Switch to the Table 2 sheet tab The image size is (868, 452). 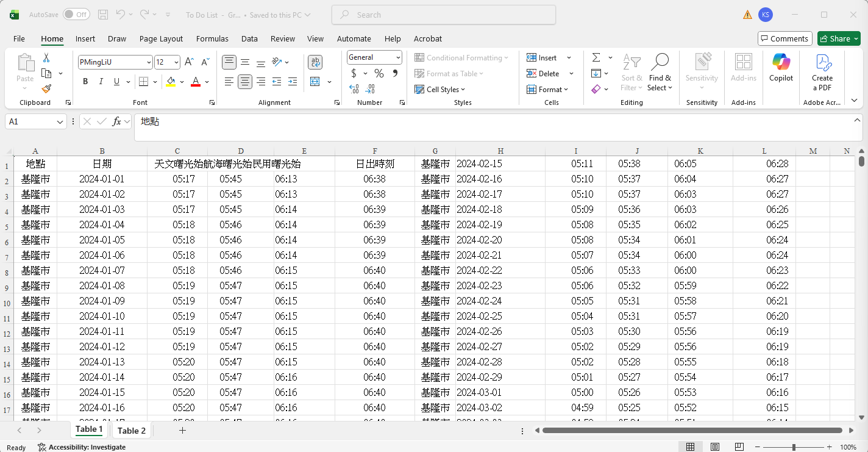click(x=132, y=431)
